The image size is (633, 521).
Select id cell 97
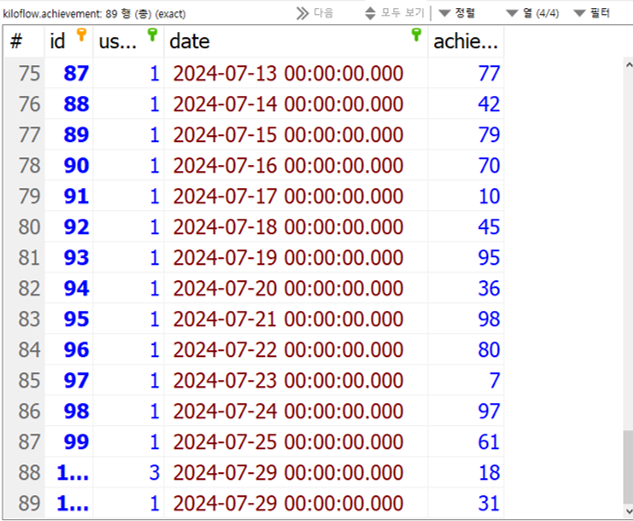pyautogui.click(x=69, y=380)
